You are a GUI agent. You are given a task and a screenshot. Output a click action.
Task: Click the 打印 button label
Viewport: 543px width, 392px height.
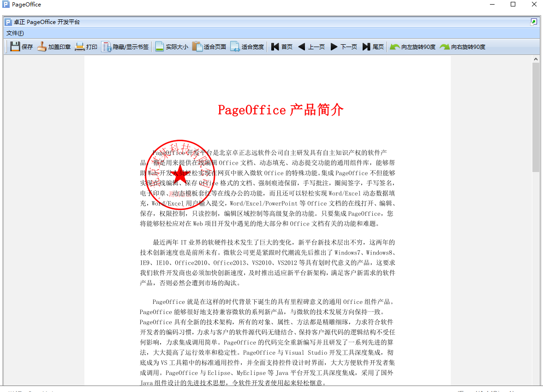pyautogui.click(x=92, y=47)
